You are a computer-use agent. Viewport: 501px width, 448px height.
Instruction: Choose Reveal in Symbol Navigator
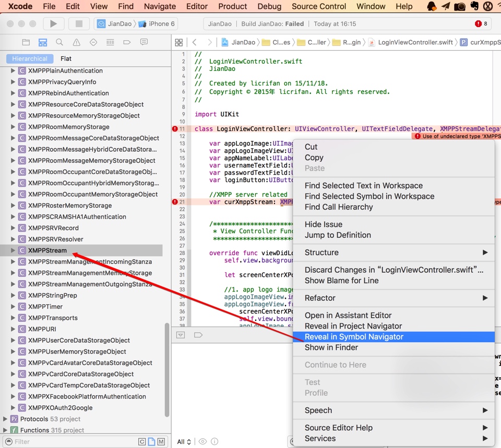point(393,336)
